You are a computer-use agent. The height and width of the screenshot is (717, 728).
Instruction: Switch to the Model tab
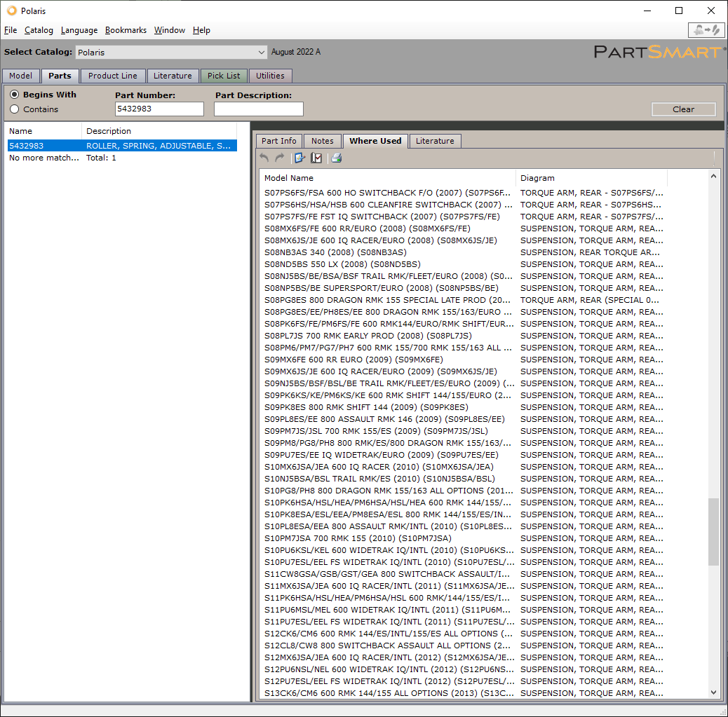coord(21,76)
